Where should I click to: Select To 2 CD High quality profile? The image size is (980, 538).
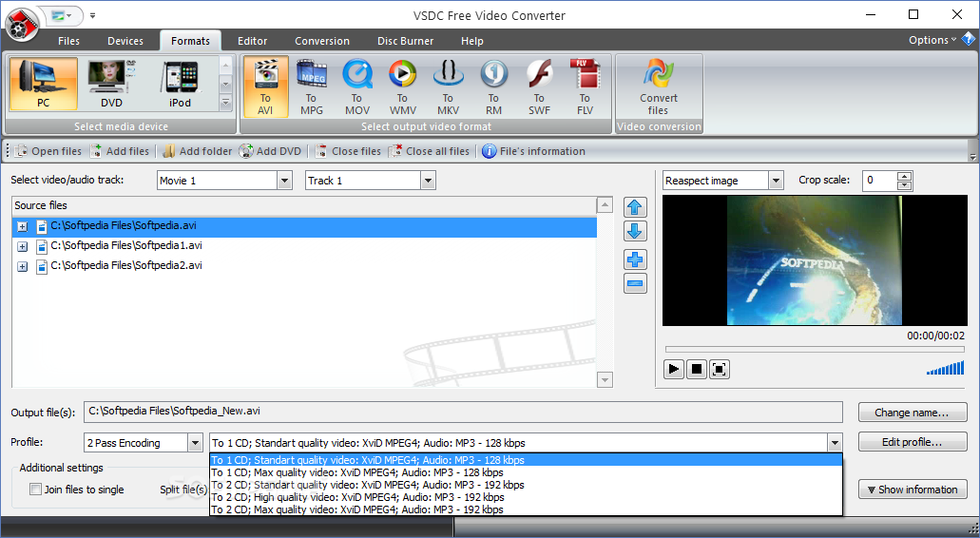click(526, 497)
